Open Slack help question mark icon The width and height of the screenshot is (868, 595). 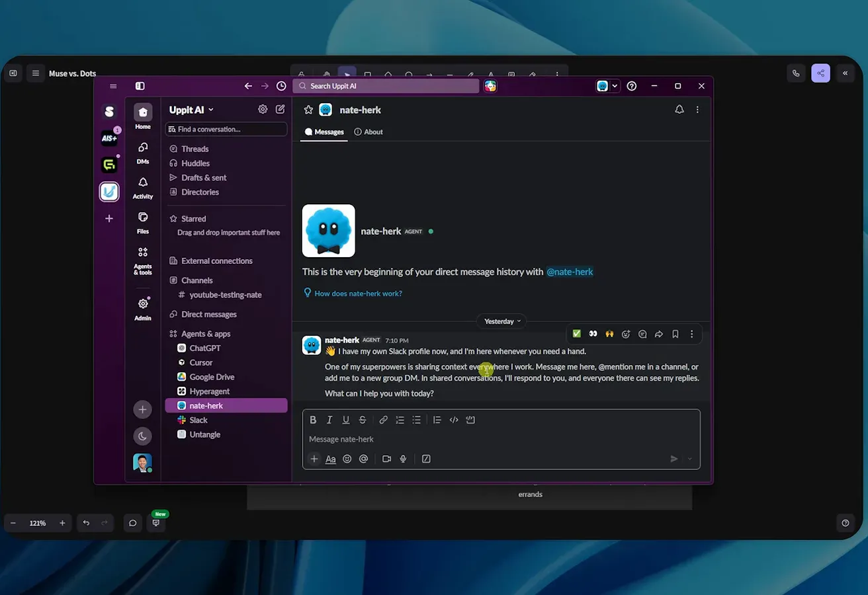point(632,86)
